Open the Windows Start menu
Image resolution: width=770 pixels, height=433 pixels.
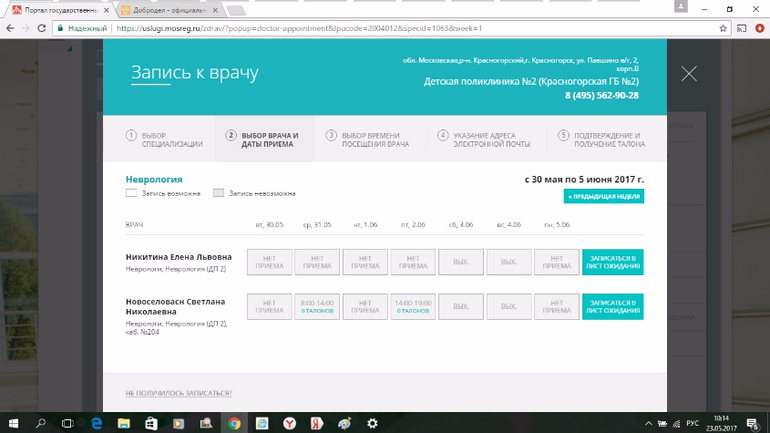[13, 423]
